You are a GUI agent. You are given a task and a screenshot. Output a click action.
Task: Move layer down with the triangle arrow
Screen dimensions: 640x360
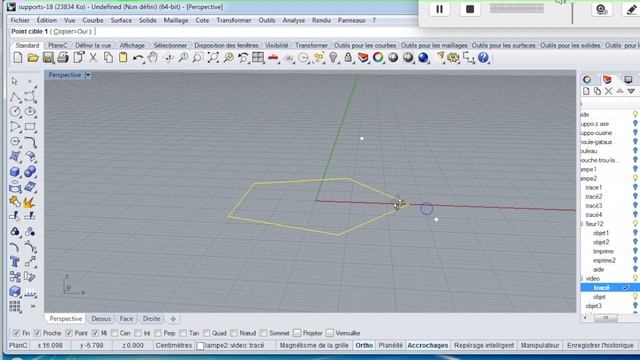pos(631,91)
